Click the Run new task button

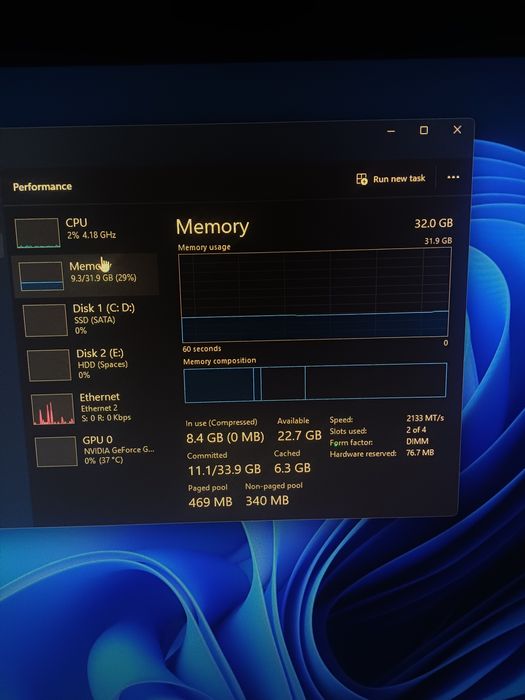391,179
